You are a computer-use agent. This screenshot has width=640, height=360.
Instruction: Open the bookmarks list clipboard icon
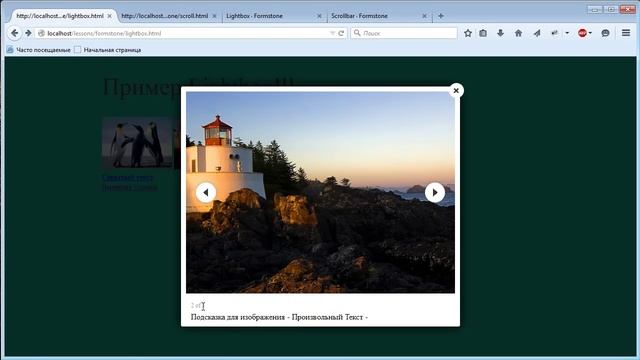point(483,33)
